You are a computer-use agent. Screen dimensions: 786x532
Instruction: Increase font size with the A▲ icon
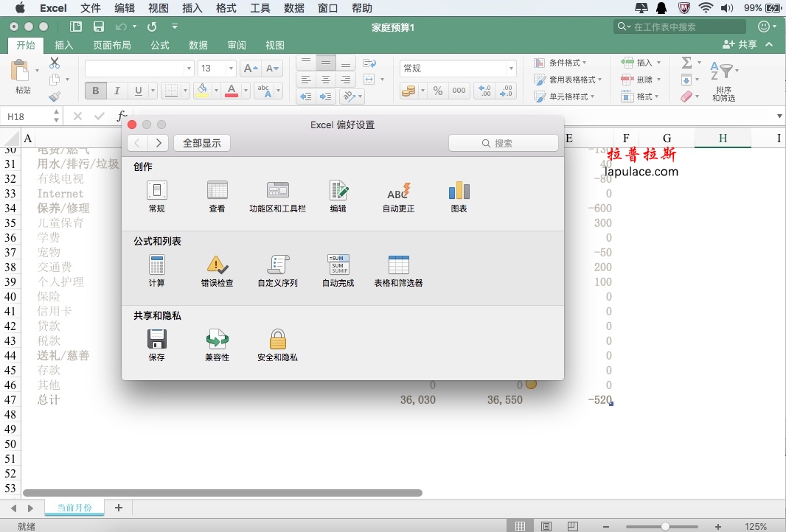click(x=250, y=69)
